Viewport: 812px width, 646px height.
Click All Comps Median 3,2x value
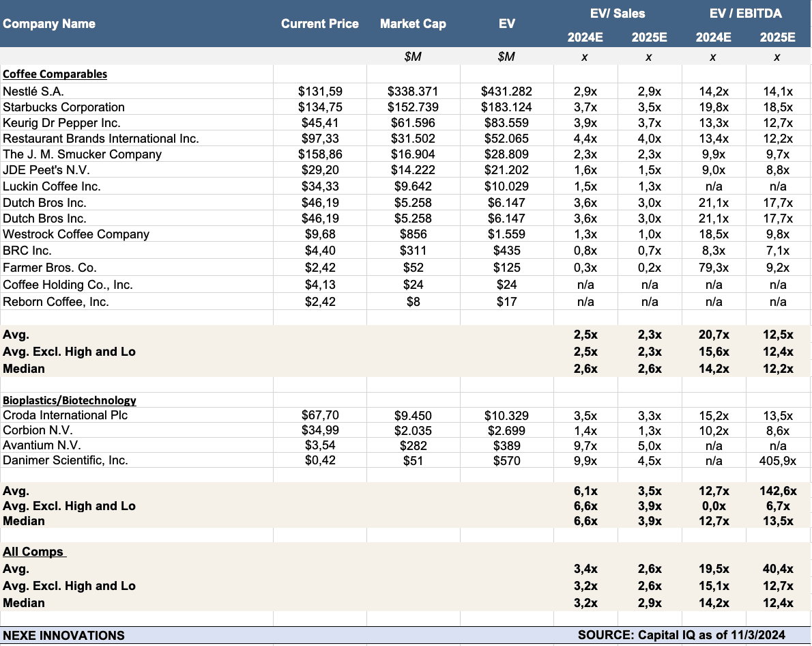585,603
